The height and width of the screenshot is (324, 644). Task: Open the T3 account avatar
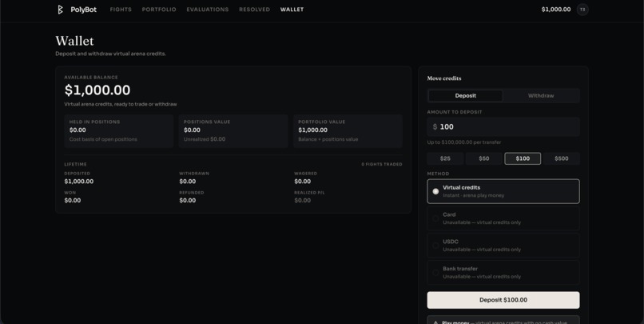pos(582,10)
